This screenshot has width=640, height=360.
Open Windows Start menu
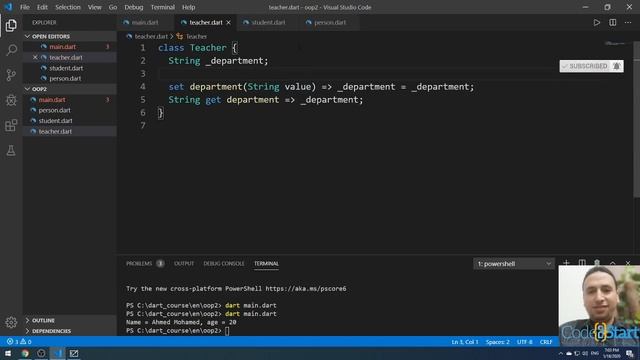(x=8, y=353)
